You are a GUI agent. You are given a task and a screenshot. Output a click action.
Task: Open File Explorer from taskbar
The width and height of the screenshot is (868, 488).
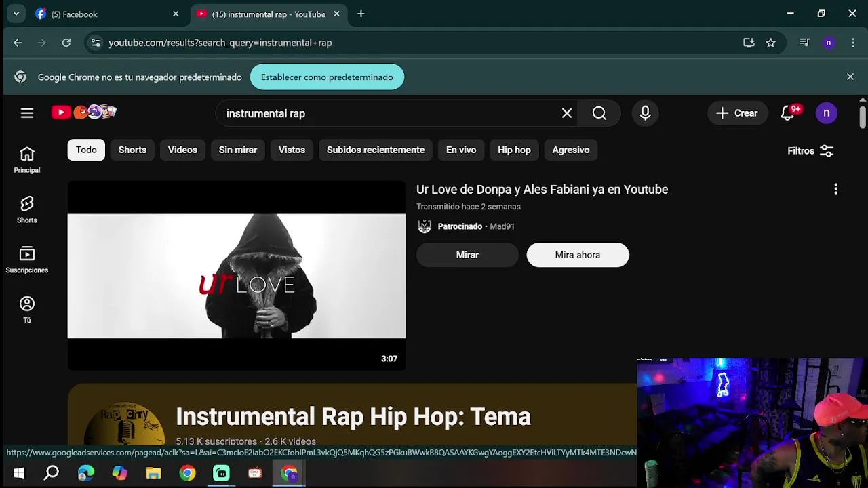(153, 473)
